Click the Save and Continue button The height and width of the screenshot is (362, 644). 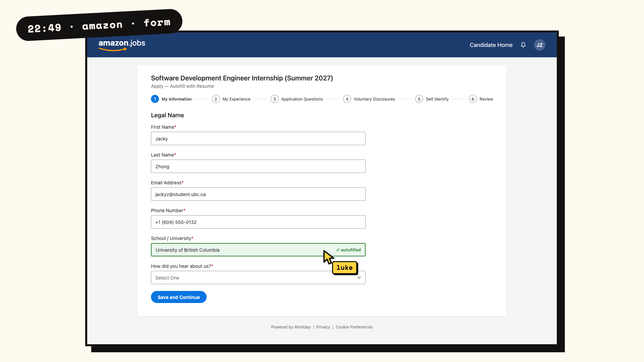click(x=179, y=297)
